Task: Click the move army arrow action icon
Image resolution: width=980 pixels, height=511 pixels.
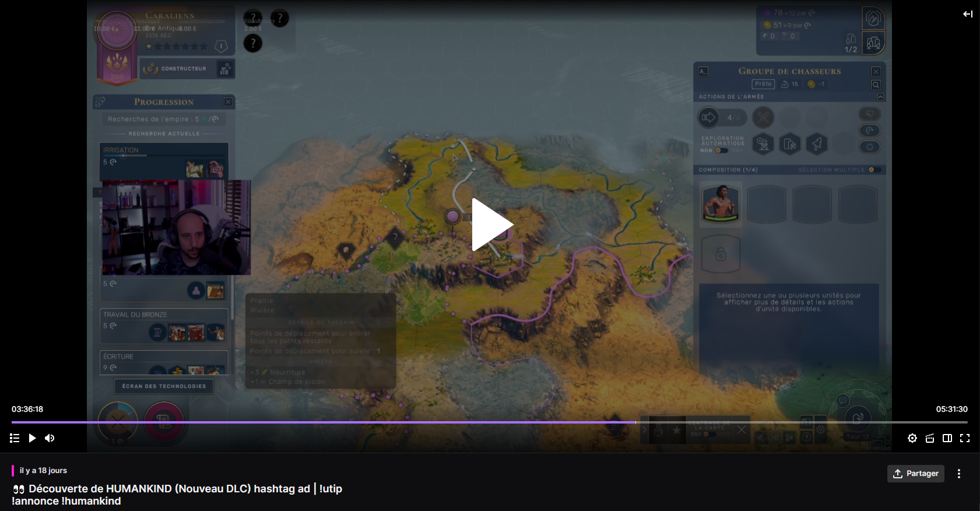Action: pos(708,117)
